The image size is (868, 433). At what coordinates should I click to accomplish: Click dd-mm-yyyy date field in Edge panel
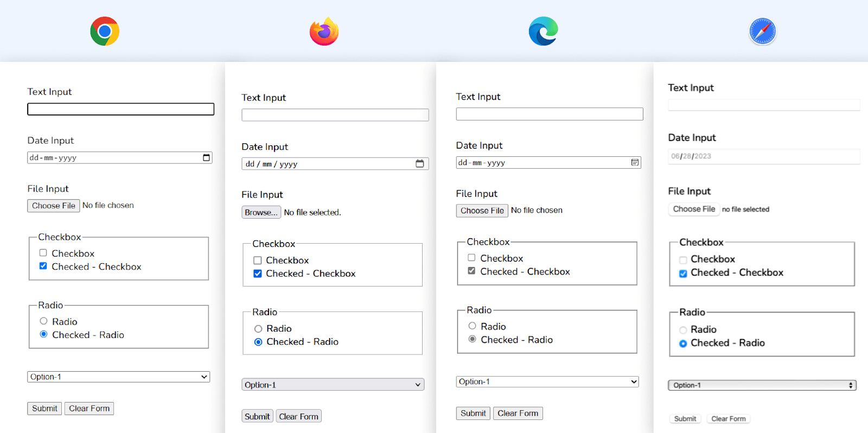point(548,163)
